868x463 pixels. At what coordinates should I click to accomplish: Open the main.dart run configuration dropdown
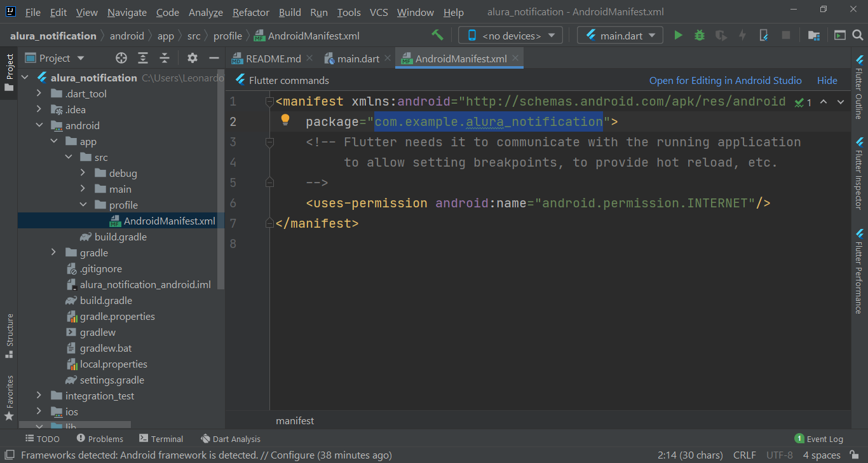click(620, 35)
